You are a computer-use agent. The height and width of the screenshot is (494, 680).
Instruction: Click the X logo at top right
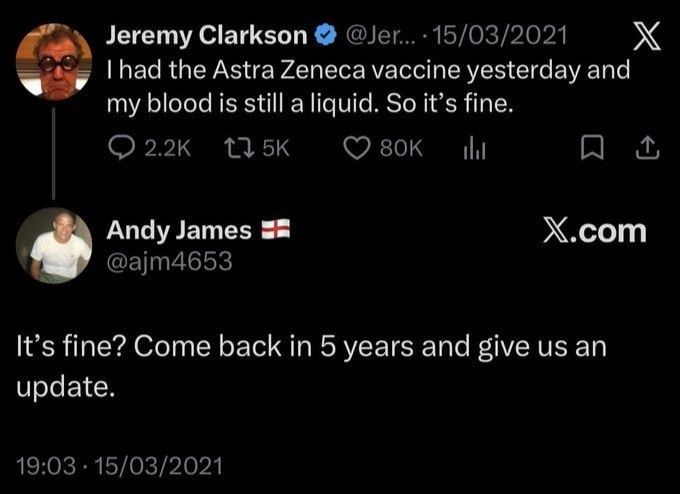647,36
